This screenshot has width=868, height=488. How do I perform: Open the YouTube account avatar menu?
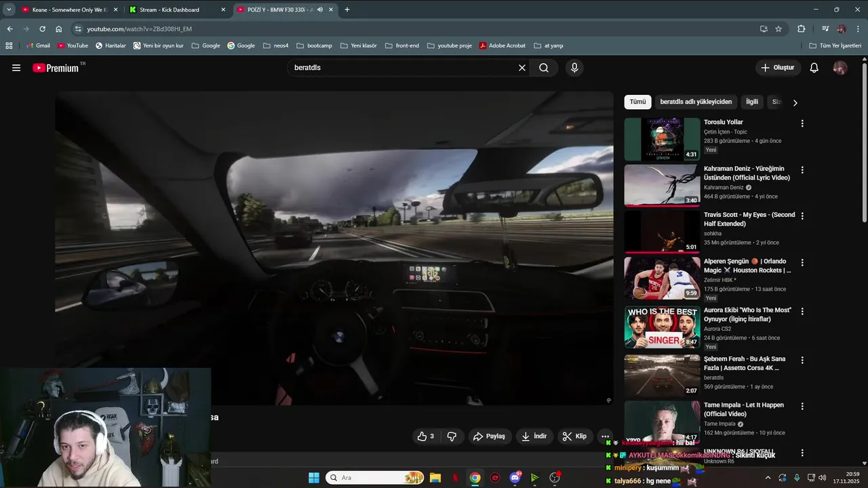840,68
